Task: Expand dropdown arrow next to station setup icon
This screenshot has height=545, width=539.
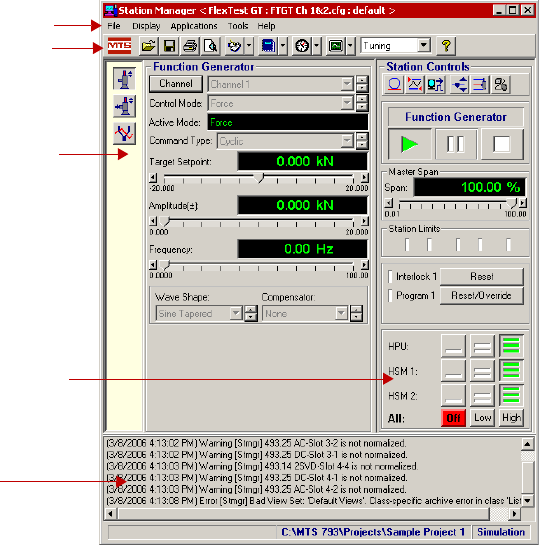Action: tap(249, 46)
